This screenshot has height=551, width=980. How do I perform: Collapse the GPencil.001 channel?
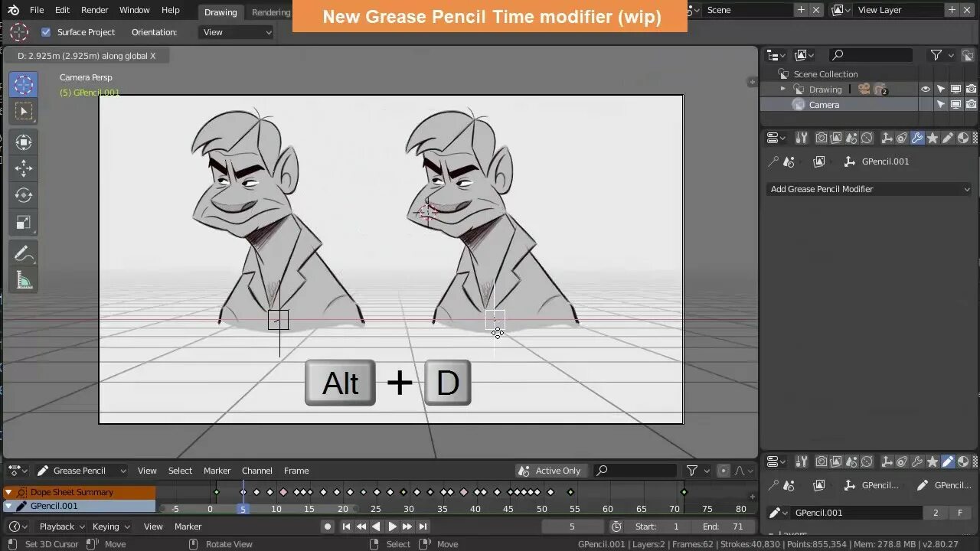click(x=8, y=506)
